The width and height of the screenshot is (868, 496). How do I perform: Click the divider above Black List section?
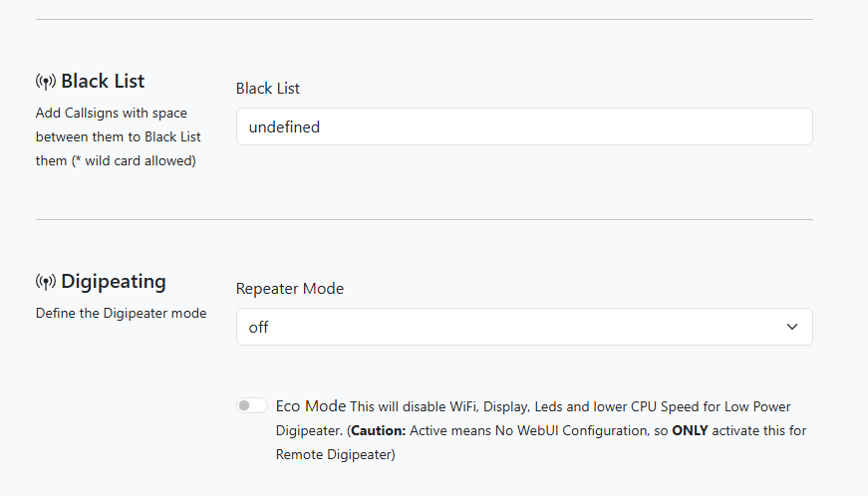pyautogui.click(x=424, y=19)
